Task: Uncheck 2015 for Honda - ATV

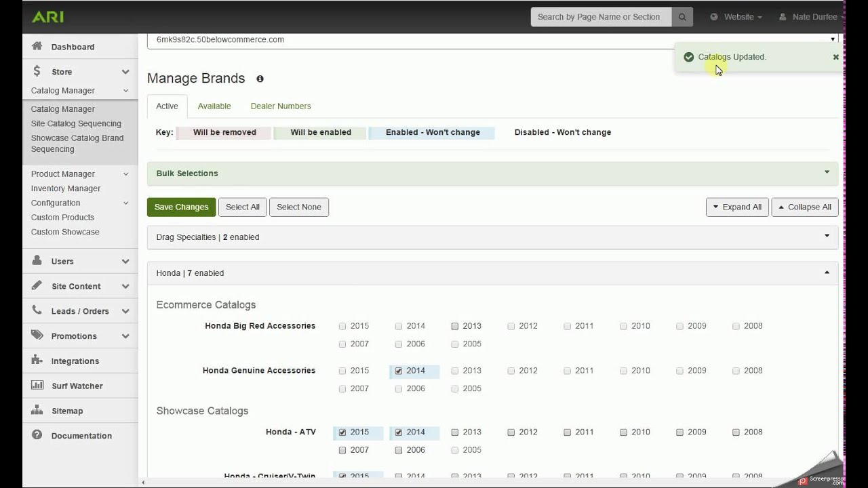Action: tap(342, 432)
